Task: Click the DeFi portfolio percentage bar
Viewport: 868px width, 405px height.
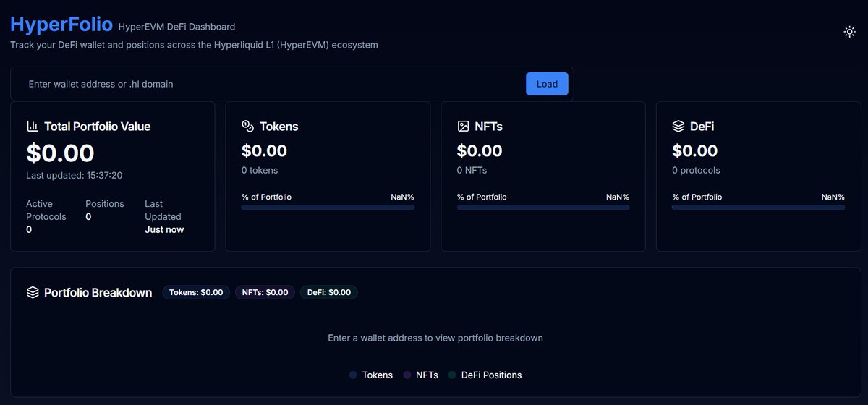Action: [x=758, y=208]
